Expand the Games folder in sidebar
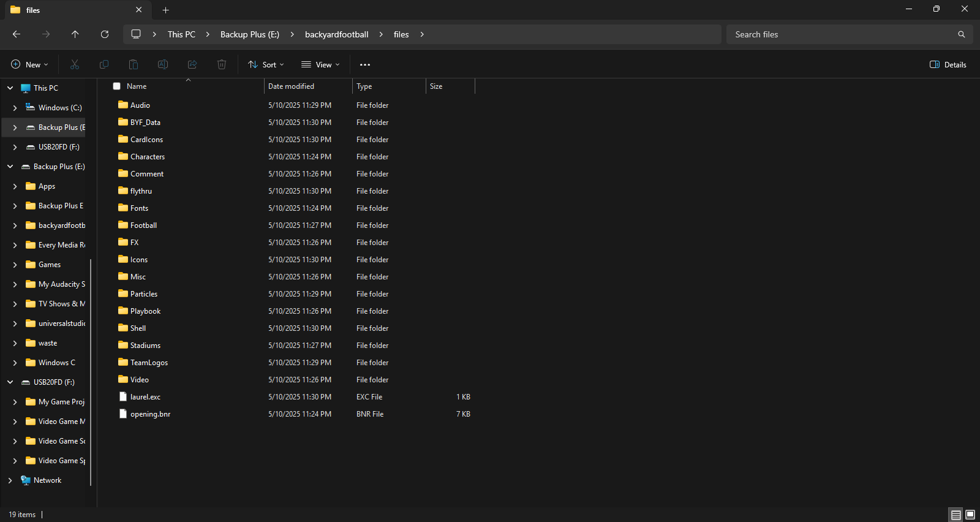The image size is (980, 522). coord(15,265)
